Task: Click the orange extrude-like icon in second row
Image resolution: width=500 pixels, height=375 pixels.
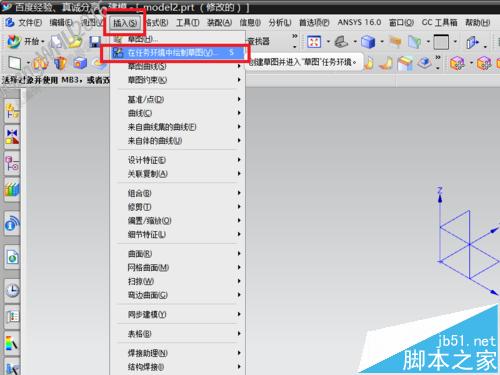Action: (40, 63)
